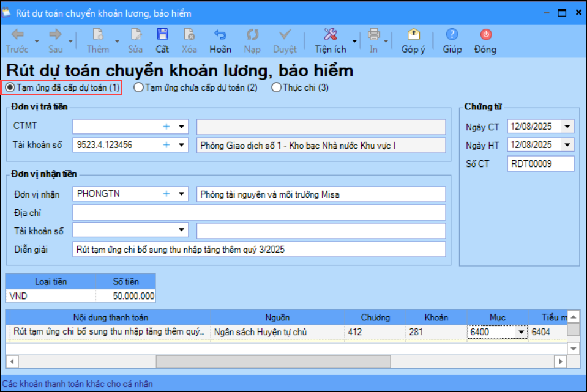Select the Khoản cell 281

point(436,332)
